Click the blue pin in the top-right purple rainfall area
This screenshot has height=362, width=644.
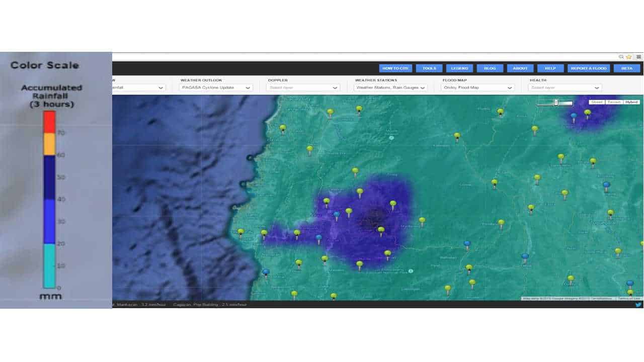pos(574,117)
